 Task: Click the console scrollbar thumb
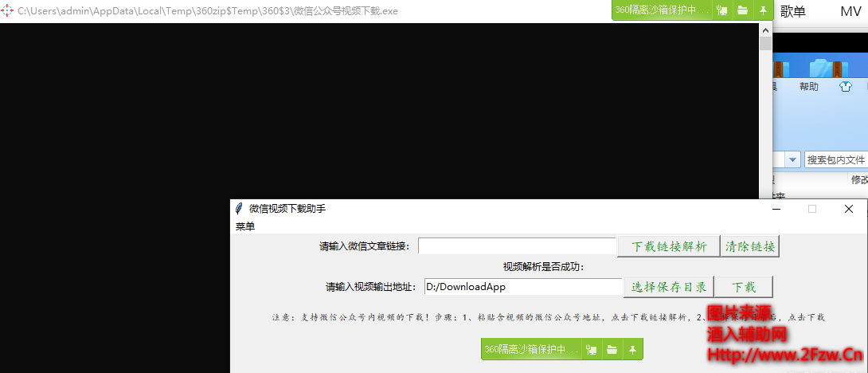click(765, 44)
